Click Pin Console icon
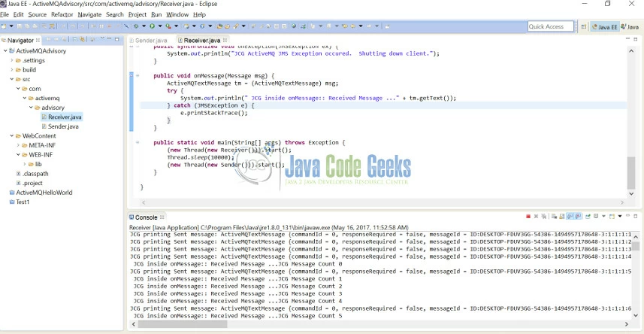 (588, 217)
